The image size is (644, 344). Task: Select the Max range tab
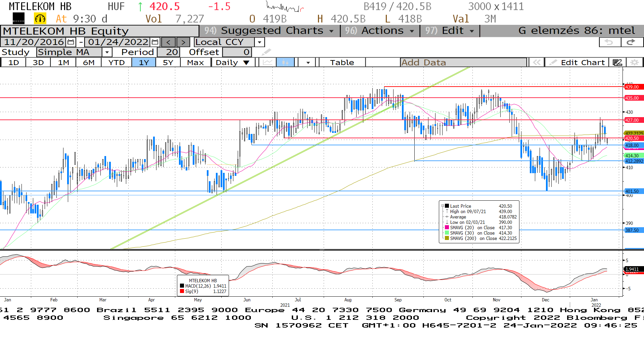[195, 62]
